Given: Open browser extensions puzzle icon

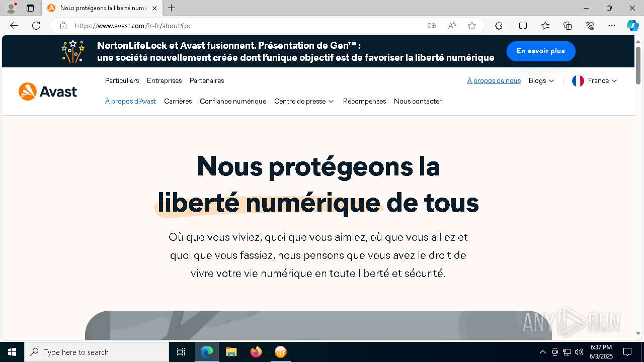Looking at the screenshot, I should (x=499, y=26).
